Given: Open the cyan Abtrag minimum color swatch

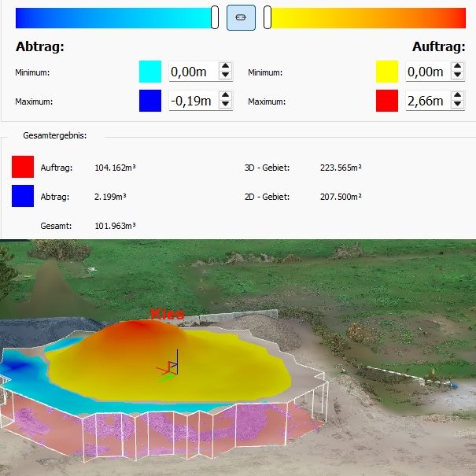Looking at the screenshot, I should pyautogui.click(x=150, y=72).
